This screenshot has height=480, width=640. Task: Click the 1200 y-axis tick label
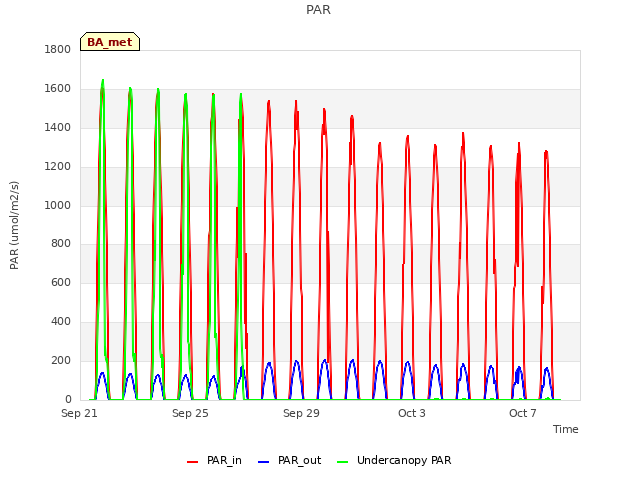(58, 167)
